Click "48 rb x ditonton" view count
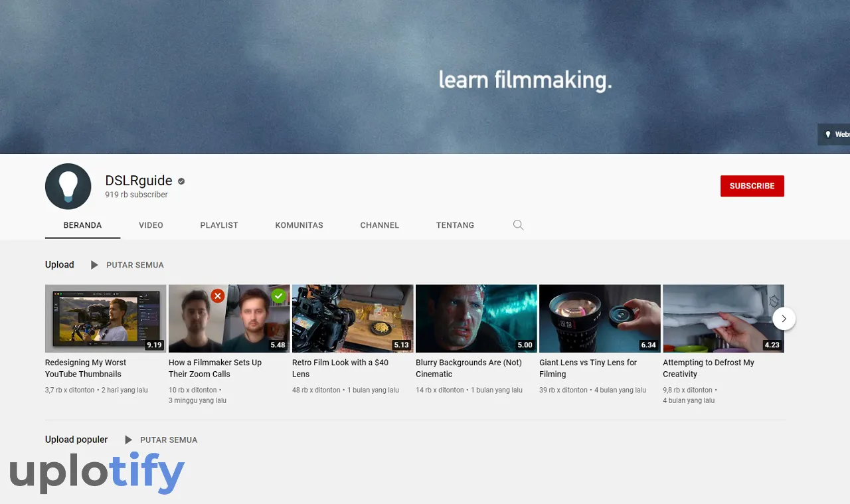 pyautogui.click(x=316, y=390)
